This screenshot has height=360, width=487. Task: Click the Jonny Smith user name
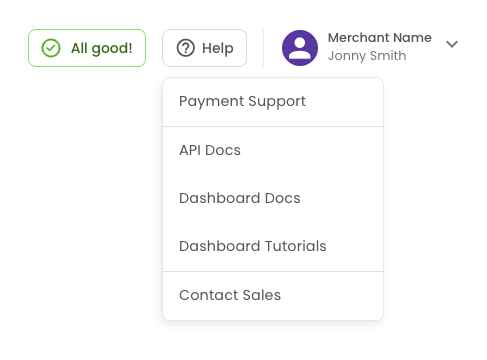367,56
